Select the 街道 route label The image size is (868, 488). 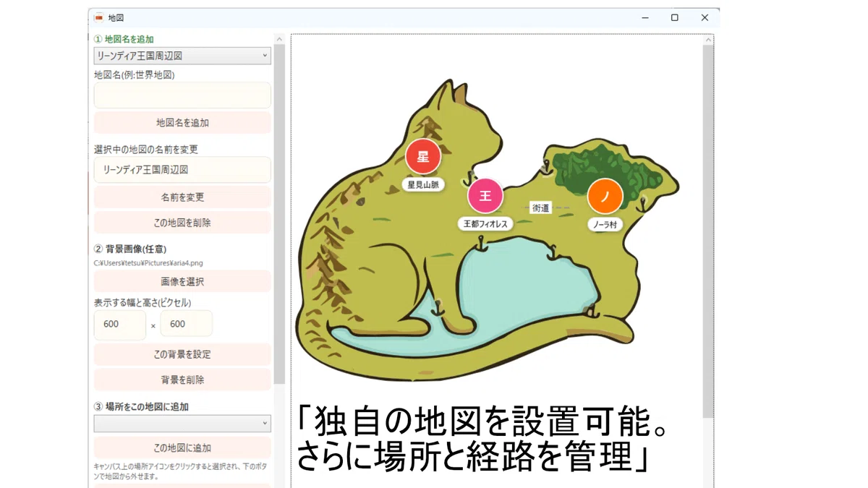541,208
